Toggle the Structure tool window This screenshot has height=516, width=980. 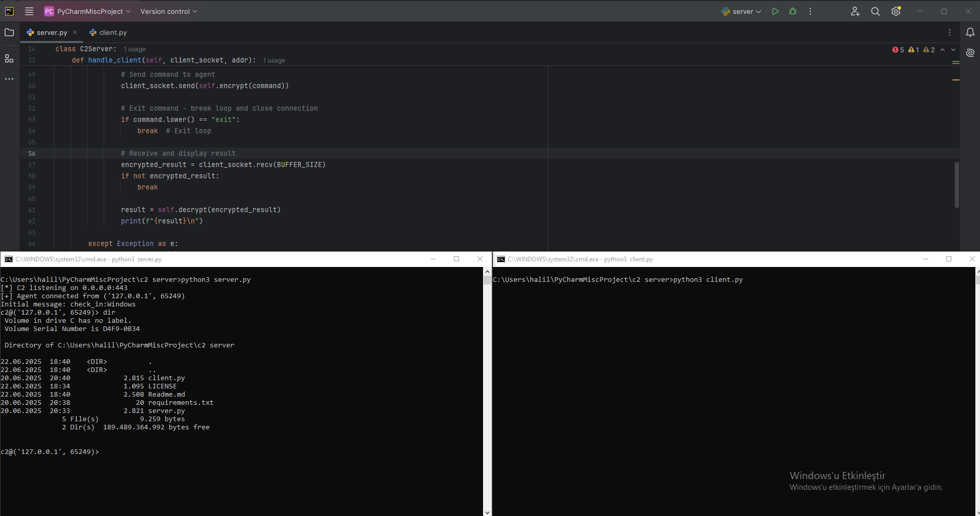pos(9,58)
